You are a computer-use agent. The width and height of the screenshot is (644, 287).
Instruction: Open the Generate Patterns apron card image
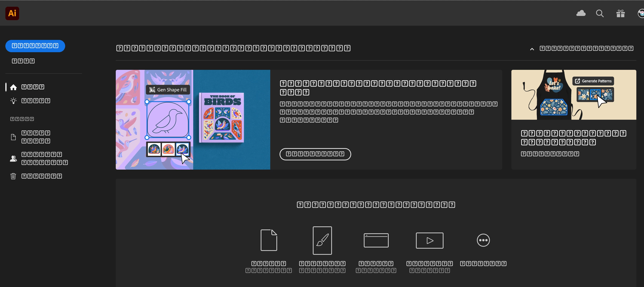(x=573, y=95)
